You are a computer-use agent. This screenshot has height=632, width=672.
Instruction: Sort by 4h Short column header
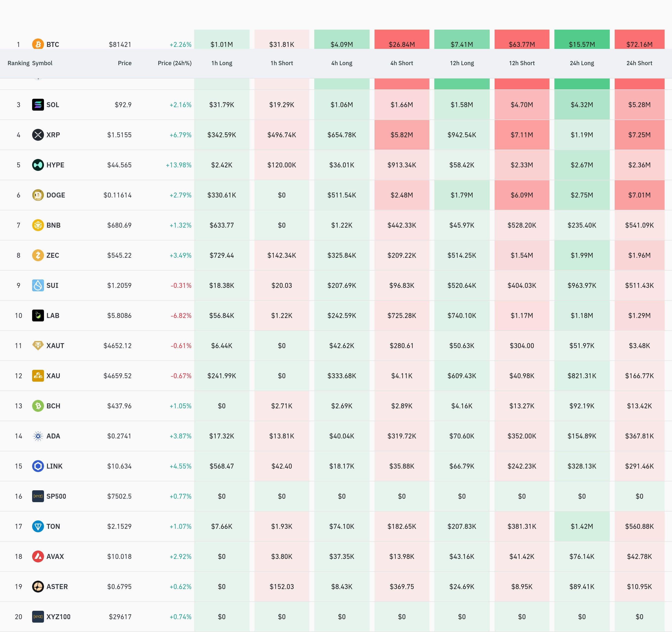pyautogui.click(x=401, y=63)
